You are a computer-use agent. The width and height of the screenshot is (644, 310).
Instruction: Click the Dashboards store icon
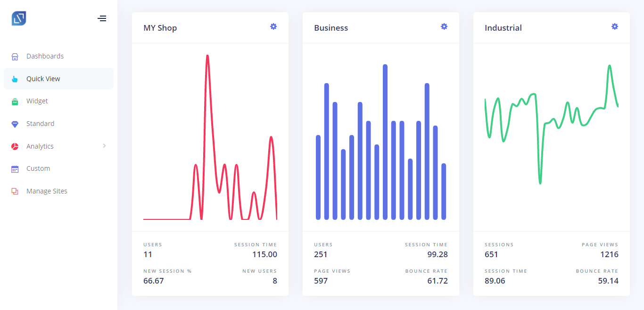click(x=15, y=57)
